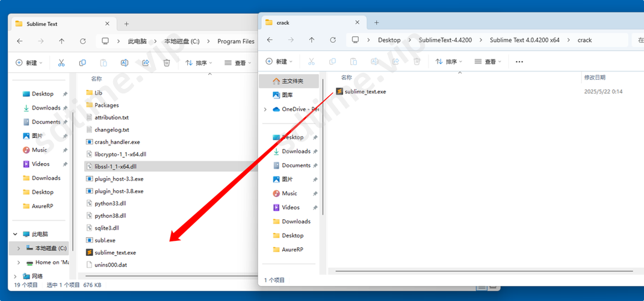This screenshot has width=644, height=301.
Task: Go back in Sublime Text window
Action: coord(19,41)
